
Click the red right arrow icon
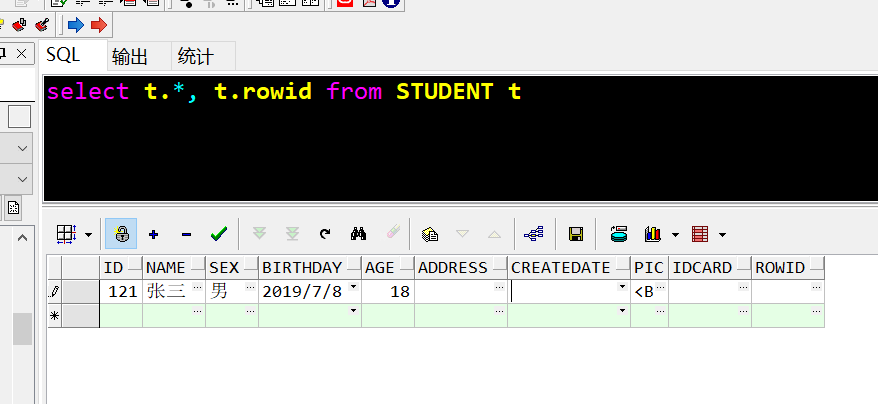pyautogui.click(x=99, y=25)
